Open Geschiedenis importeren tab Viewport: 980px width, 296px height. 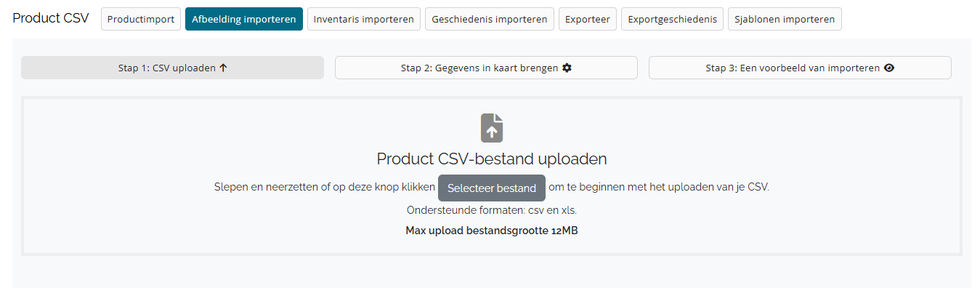(490, 19)
